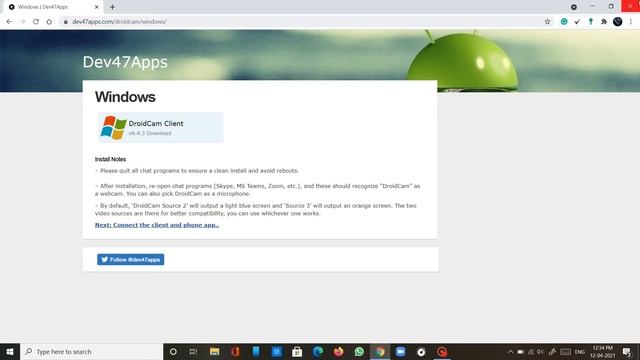Screen dimensions: 640x360
Task: Open network status in system tray
Action: 531,351
